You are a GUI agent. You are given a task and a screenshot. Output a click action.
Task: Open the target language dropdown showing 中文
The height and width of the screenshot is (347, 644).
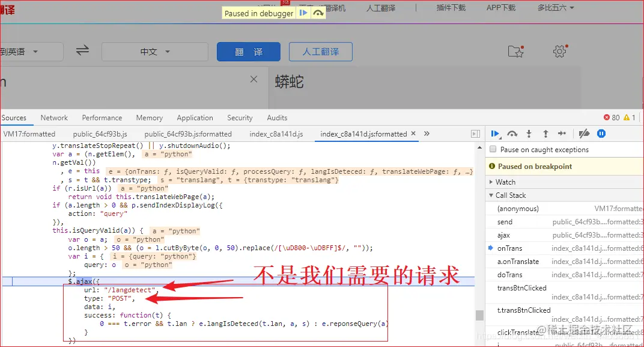(x=154, y=52)
